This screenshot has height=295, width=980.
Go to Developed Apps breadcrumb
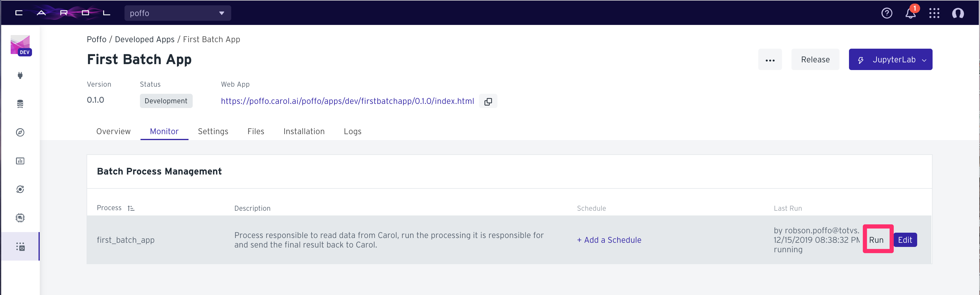145,39
